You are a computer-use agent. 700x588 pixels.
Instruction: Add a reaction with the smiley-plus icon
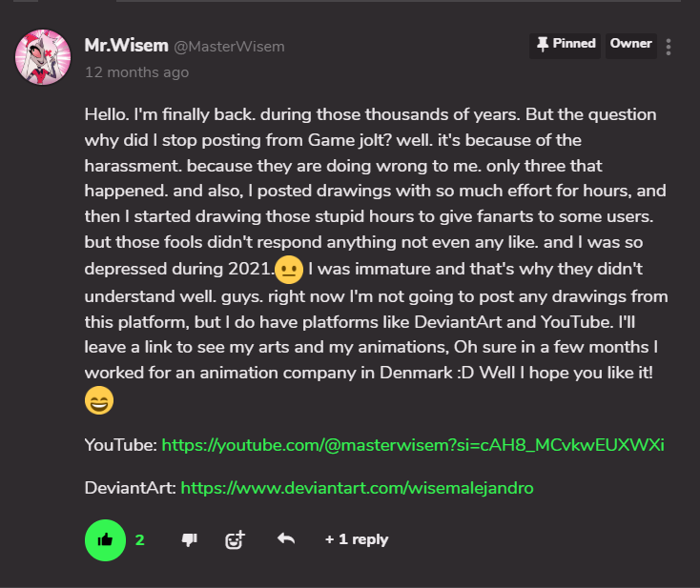coord(235,539)
